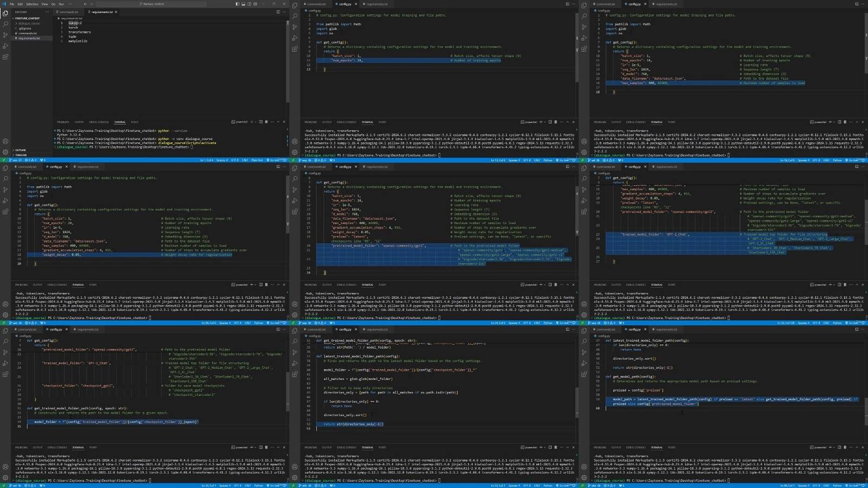
Task: Click vertical scrollbar of the requirements.txt editor
Action: 287,62
